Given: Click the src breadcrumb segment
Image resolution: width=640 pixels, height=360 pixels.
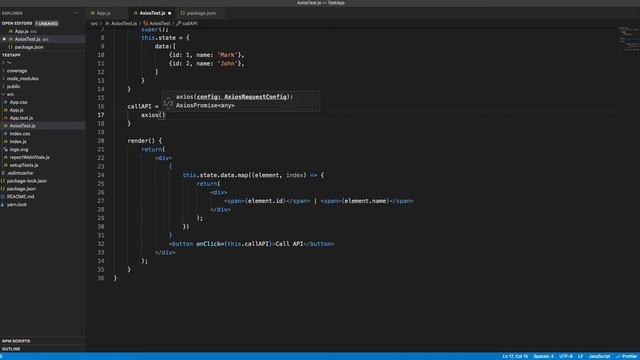Looking at the screenshot, I should click(94, 24).
